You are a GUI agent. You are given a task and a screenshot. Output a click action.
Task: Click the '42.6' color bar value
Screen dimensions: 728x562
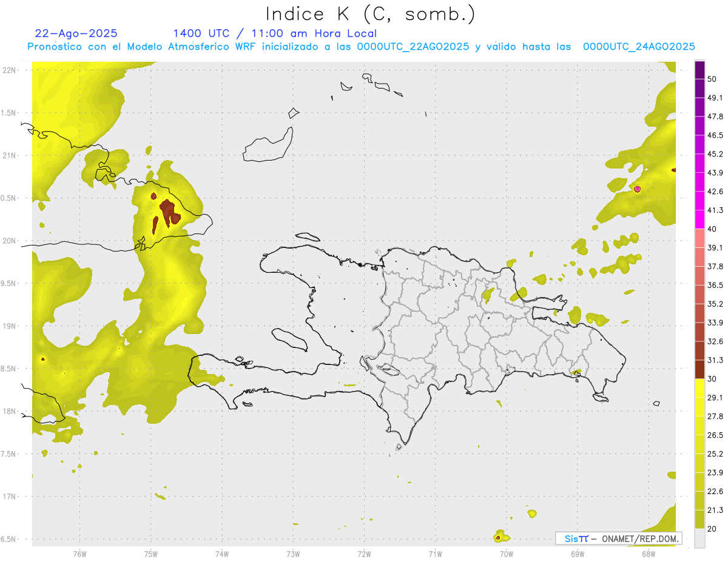[x=716, y=192]
